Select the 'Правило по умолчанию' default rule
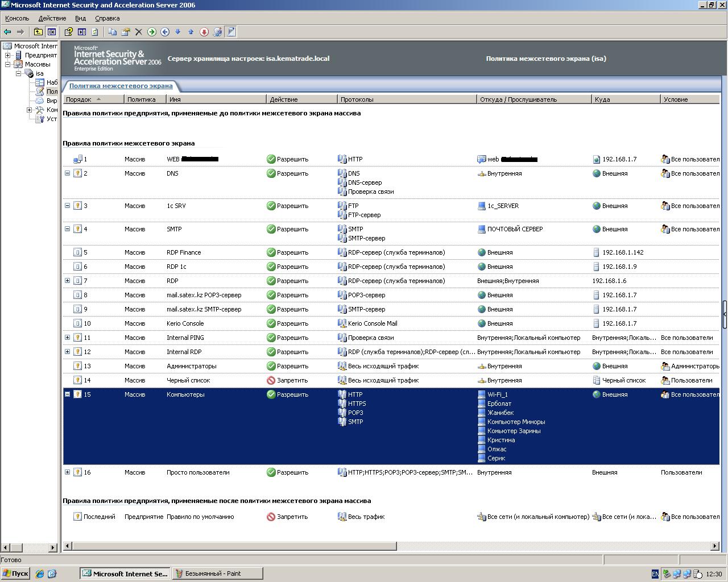Viewport: 728px width, 582px height. (391, 517)
